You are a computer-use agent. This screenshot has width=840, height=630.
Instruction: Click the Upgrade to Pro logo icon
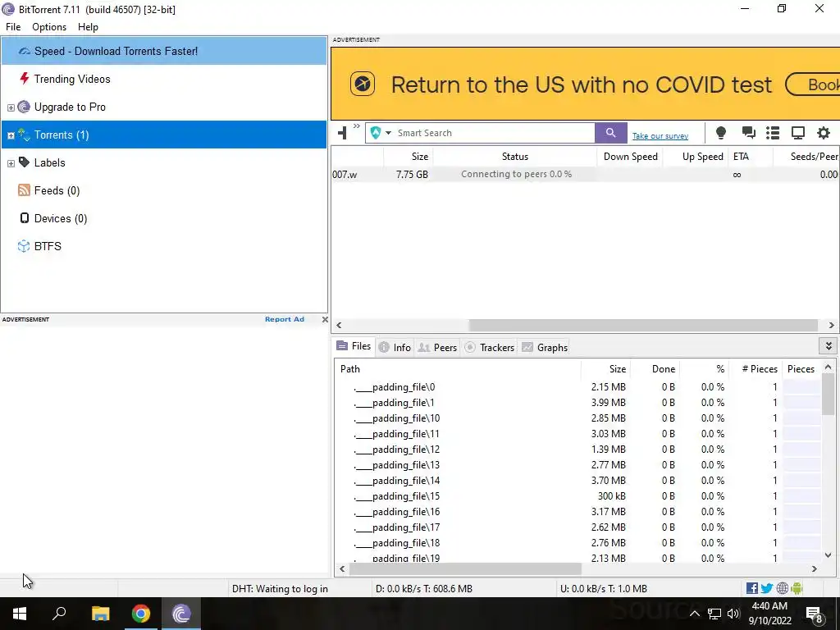pyautogui.click(x=24, y=107)
